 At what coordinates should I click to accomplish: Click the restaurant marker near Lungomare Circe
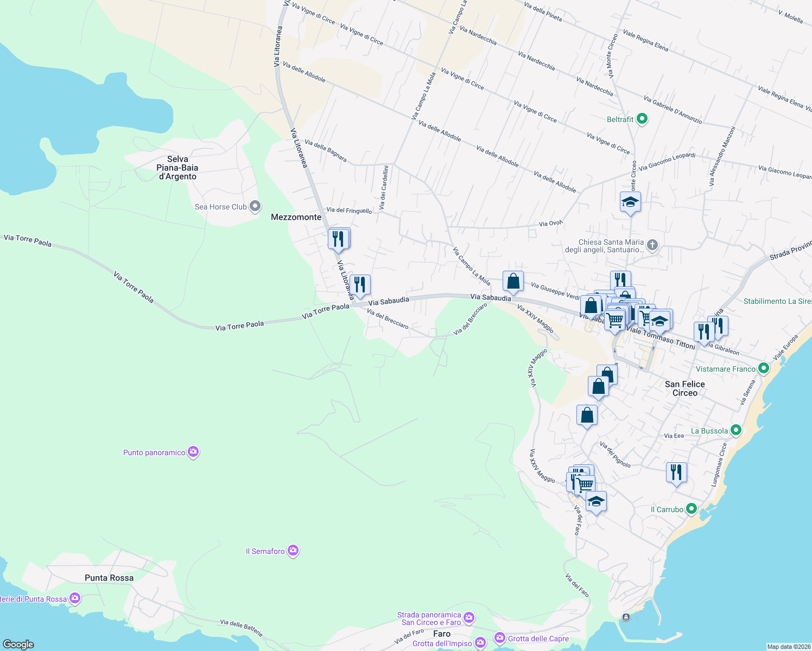tap(676, 471)
